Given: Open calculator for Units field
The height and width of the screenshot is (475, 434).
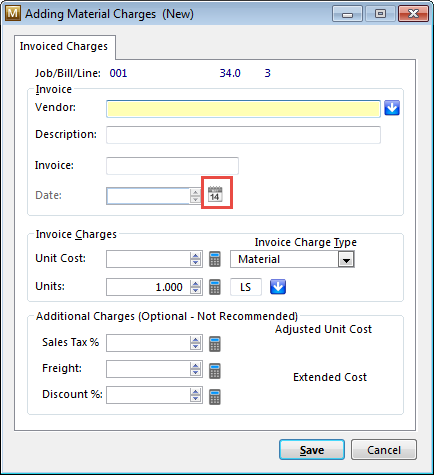Looking at the screenshot, I should tap(215, 287).
